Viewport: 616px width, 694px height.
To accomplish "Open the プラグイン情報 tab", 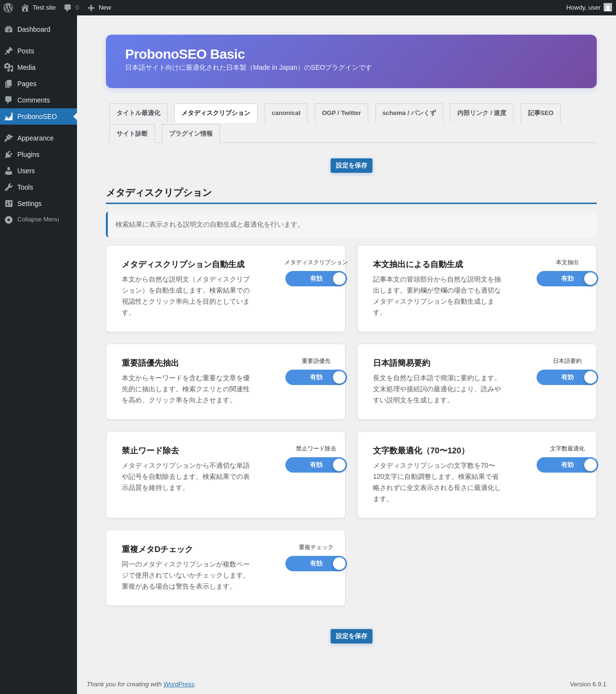I will pyautogui.click(x=191, y=134).
